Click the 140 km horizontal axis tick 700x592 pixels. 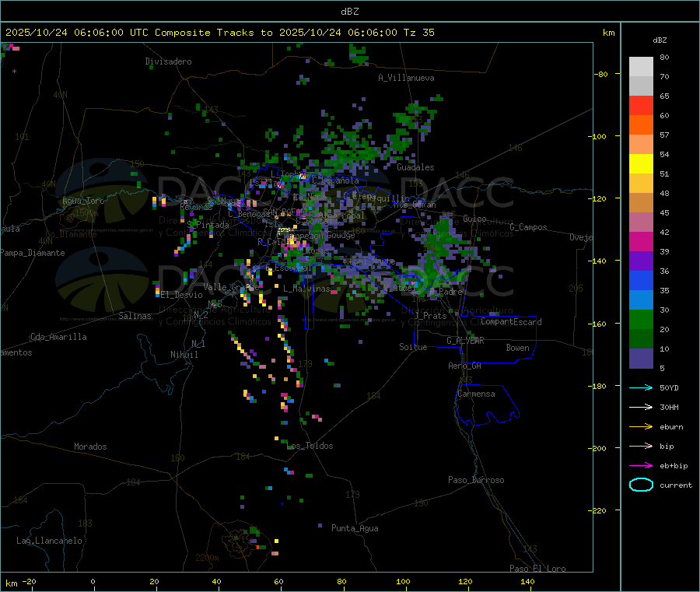527,581
